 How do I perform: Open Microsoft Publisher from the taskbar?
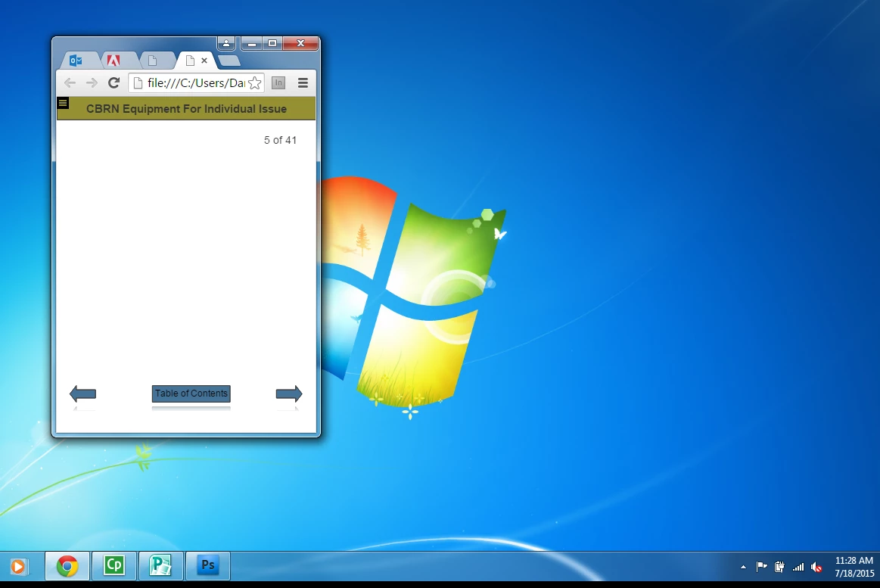[160, 565]
